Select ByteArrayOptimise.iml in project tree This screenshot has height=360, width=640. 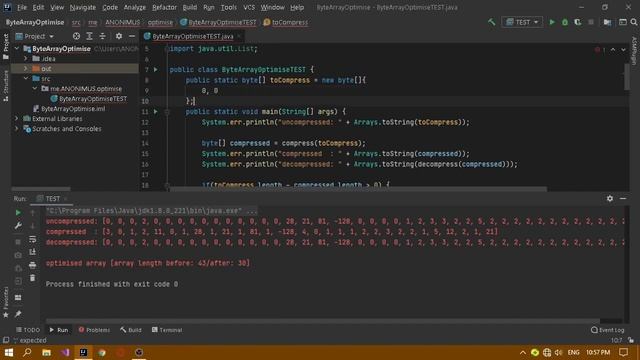pyautogui.click(x=73, y=109)
